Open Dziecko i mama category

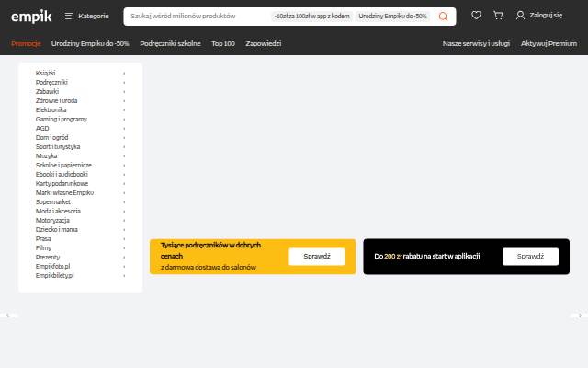(57, 229)
